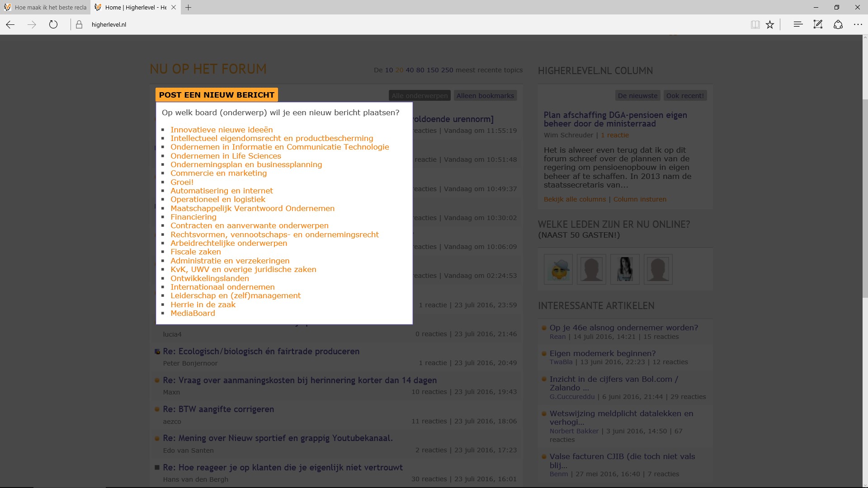Open article 'Inzicht in de cijfers van Bol.com / Zalando'
The image size is (868, 488).
(x=613, y=383)
